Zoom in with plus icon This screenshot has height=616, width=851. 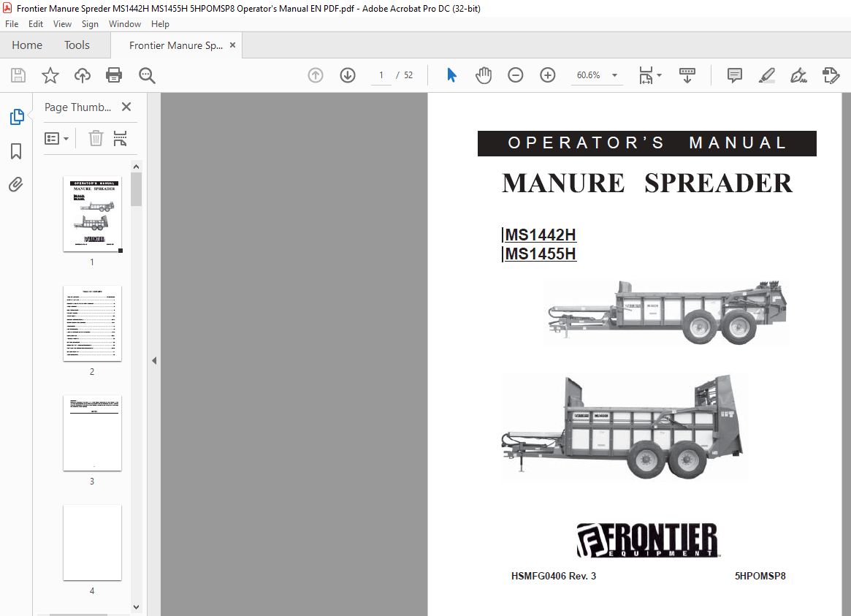tap(548, 75)
